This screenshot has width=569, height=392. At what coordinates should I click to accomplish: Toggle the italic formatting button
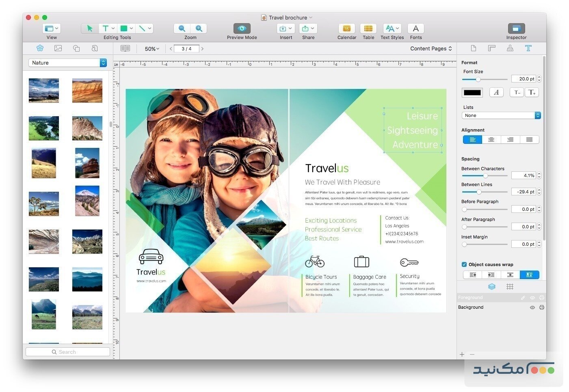[496, 92]
